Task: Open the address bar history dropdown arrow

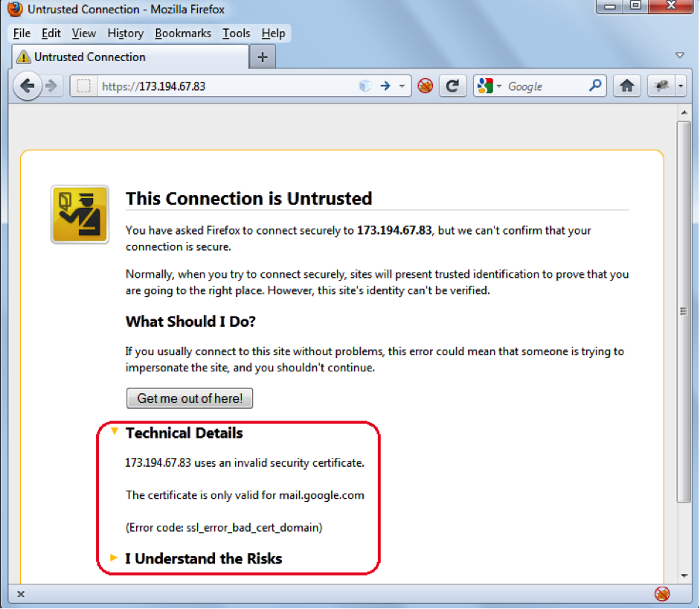Action: click(402, 86)
